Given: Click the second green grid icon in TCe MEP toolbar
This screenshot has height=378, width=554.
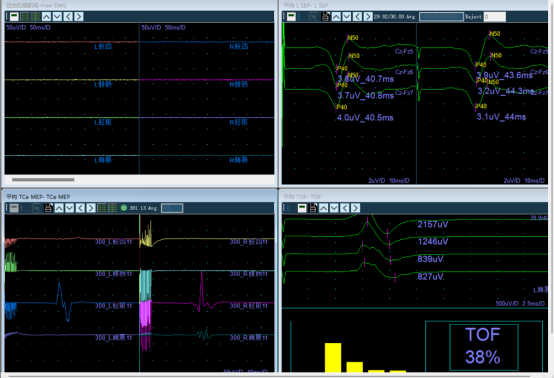Looking at the screenshot, I should point(113,208).
